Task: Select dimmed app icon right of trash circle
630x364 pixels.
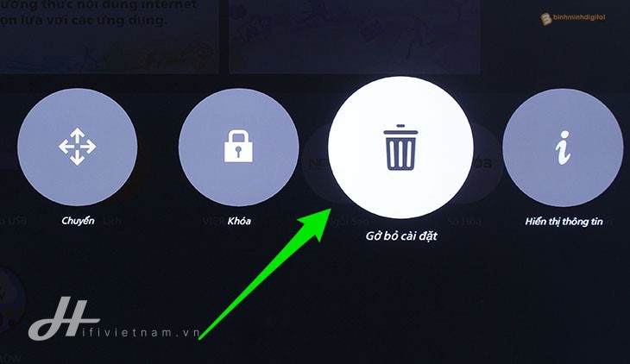Action: click(x=488, y=163)
